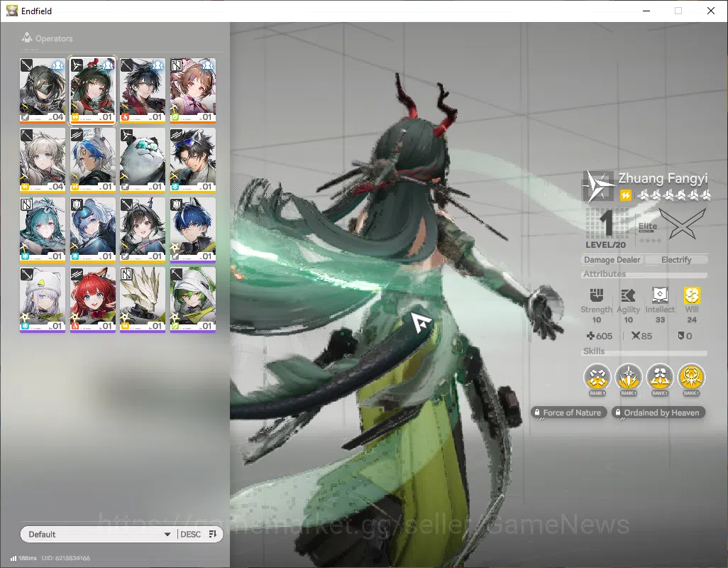The width and height of the screenshot is (728, 568).
Task: Open the Default sort dropdown
Action: click(99, 534)
